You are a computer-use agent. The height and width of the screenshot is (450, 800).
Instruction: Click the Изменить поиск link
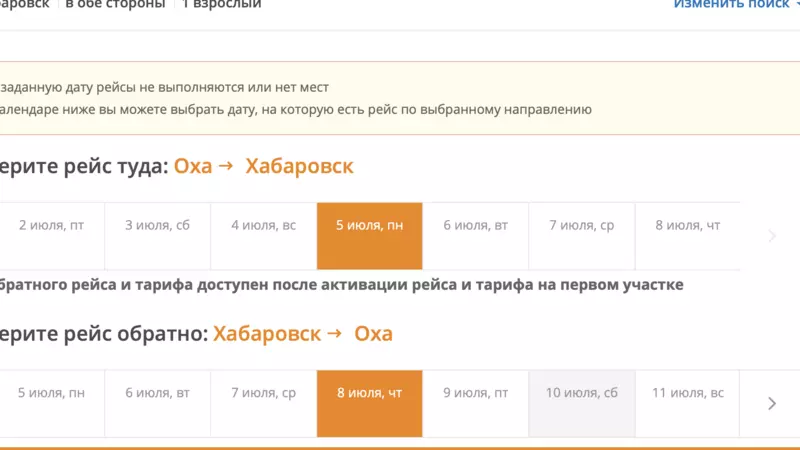coord(731,4)
